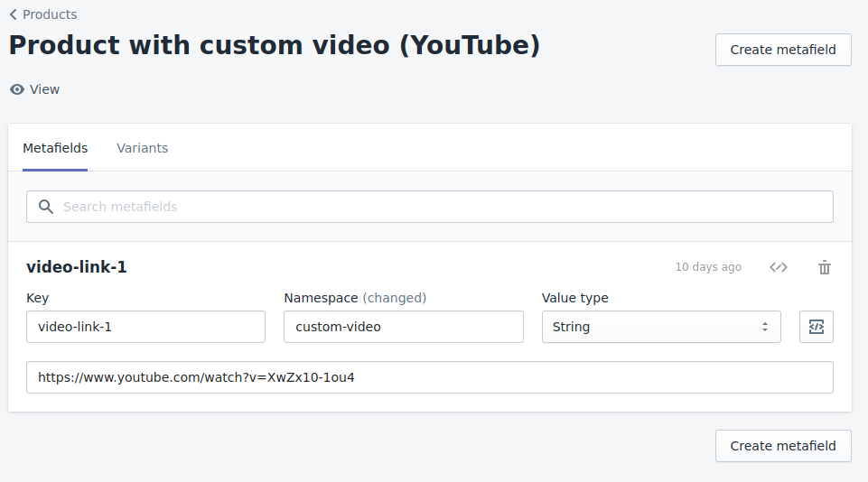This screenshot has width=868, height=482.
Task: Click the magnifier icon in search box
Action: coord(46,207)
